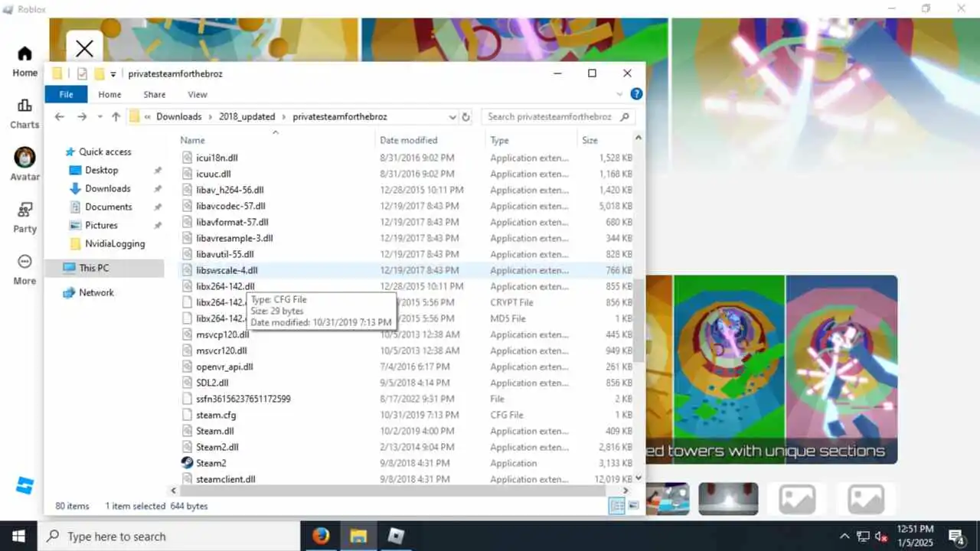Switch to Large icons view in status bar
This screenshot has height=551, width=980.
pos(633,506)
